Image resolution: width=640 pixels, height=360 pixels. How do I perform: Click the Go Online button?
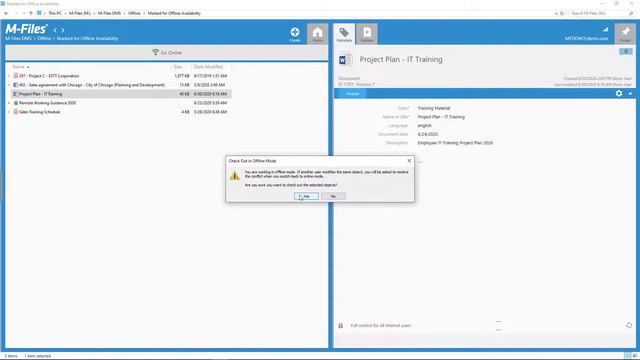[x=167, y=53]
